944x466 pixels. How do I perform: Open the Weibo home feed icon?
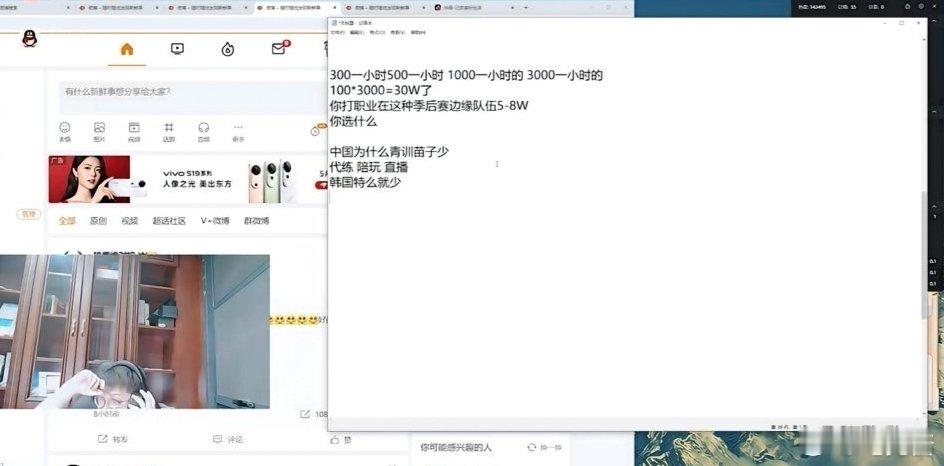click(x=127, y=49)
